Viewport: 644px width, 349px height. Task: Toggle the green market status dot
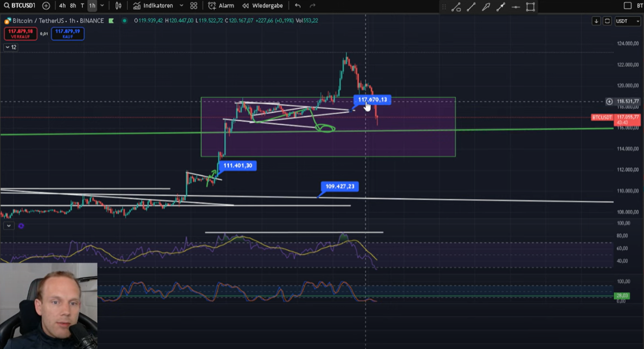coord(125,21)
